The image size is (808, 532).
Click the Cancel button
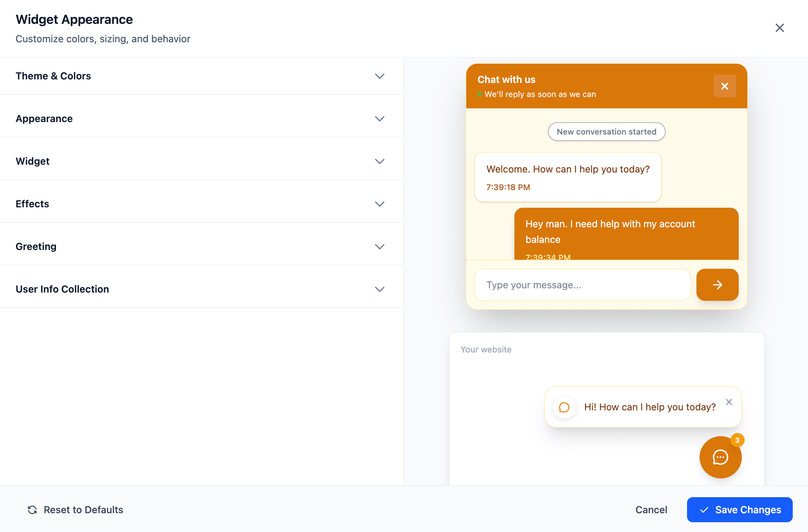(x=651, y=510)
